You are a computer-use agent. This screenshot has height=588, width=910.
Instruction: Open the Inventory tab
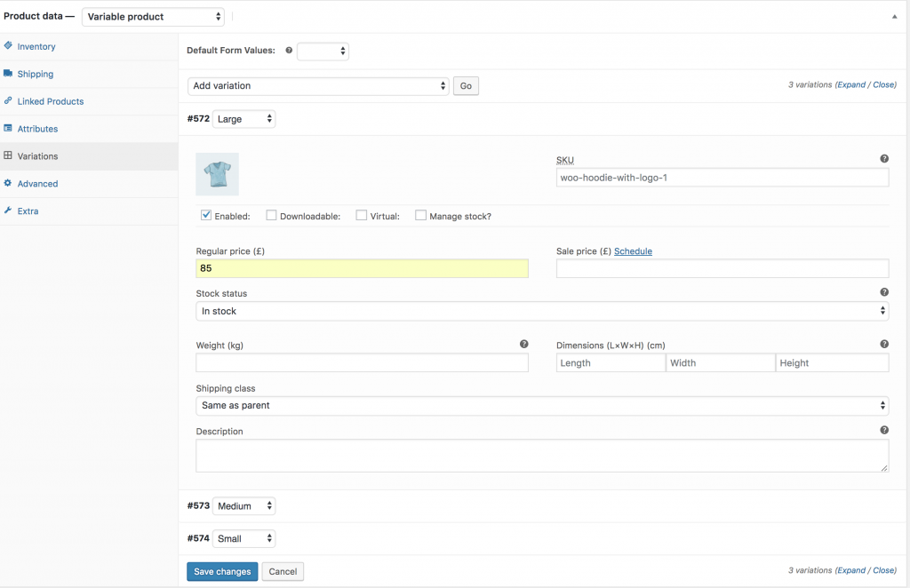click(x=36, y=46)
